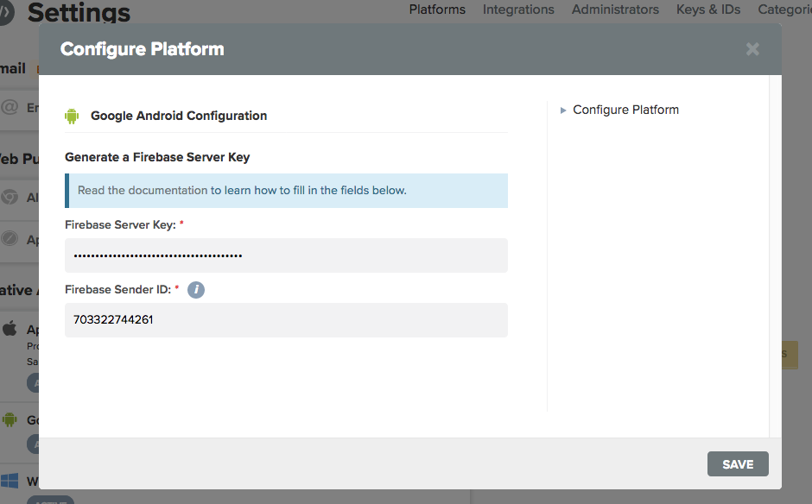Click the Android icon in background settings list

10,419
